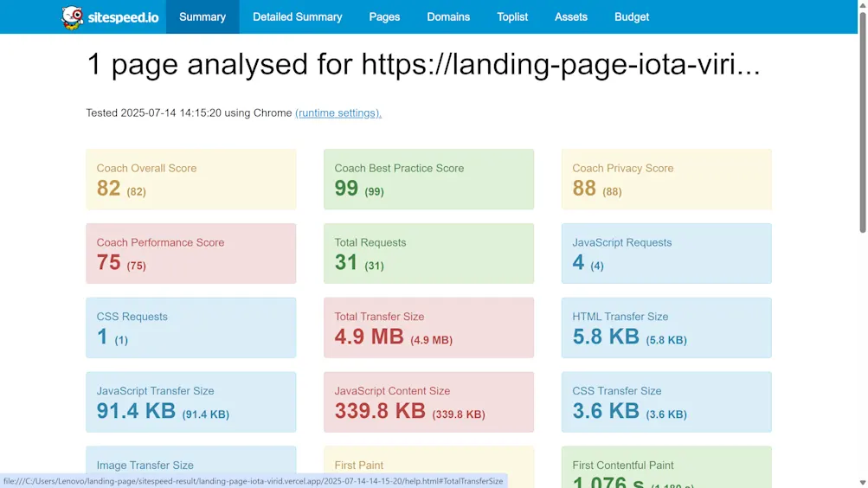Open the Summary tab

(x=203, y=17)
